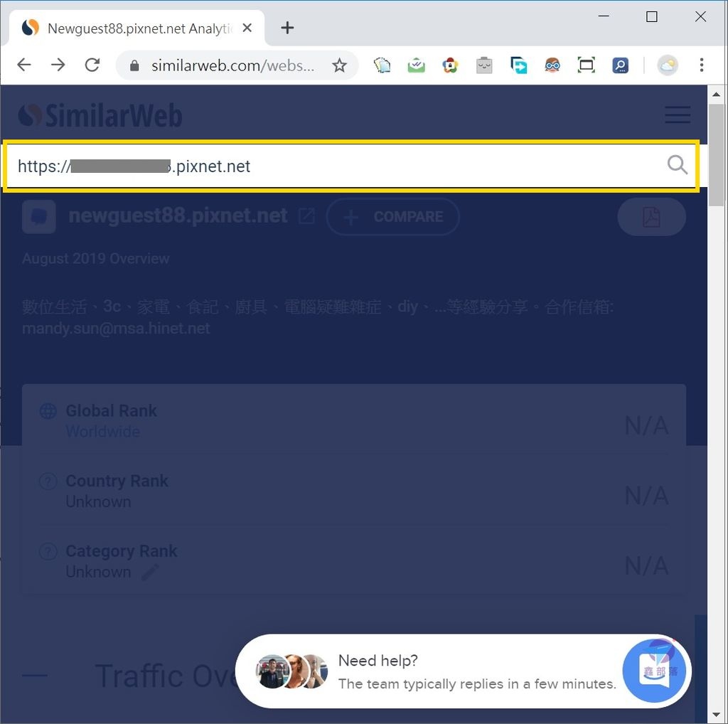
Task: Open the blue chat bubble button
Action: pos(654,671)
